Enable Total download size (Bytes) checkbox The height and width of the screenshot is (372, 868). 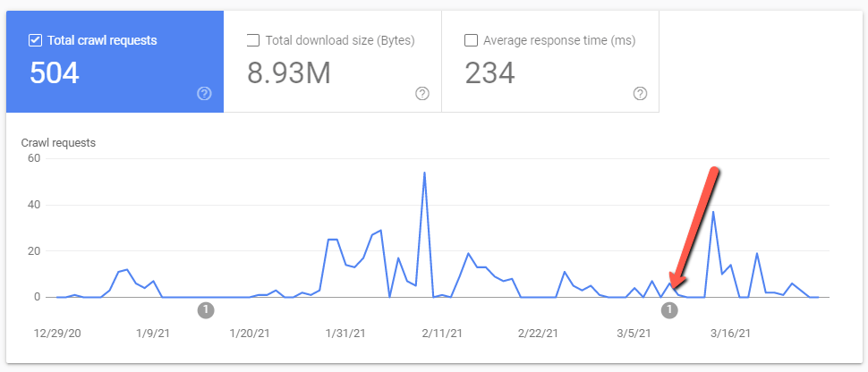coord(253,40)
